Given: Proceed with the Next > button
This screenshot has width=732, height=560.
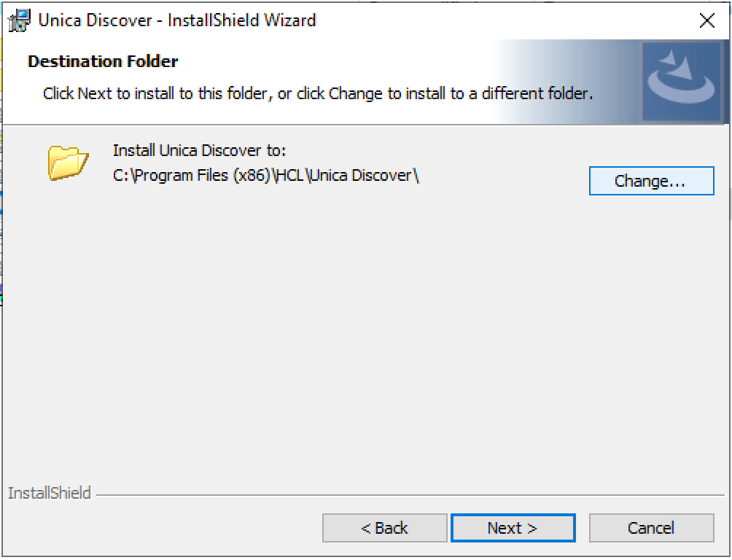Looking at the screenshot, I should point(513,528).
